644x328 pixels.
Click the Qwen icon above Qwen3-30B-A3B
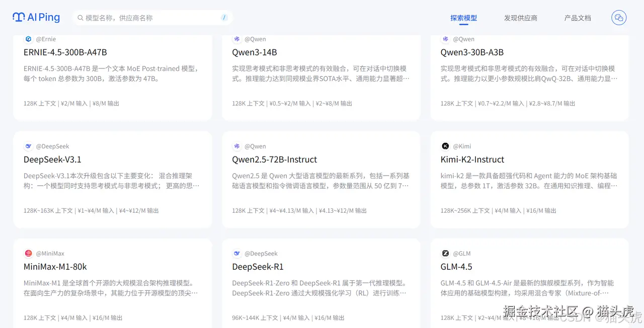pos(445,39)
